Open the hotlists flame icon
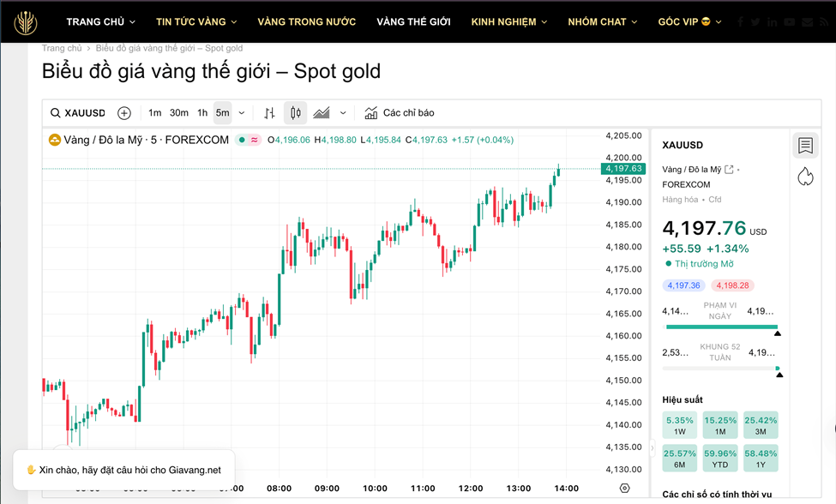The image size is (836, 504). 805,177
